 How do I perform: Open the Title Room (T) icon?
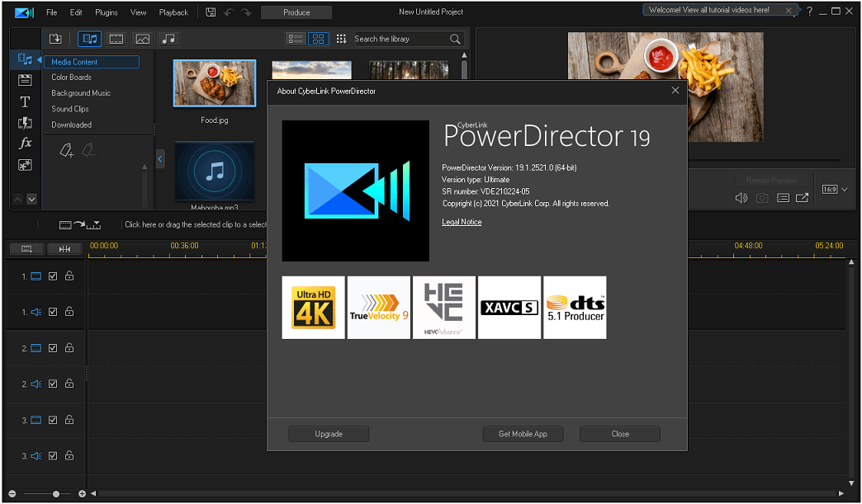tap(25, 101)
